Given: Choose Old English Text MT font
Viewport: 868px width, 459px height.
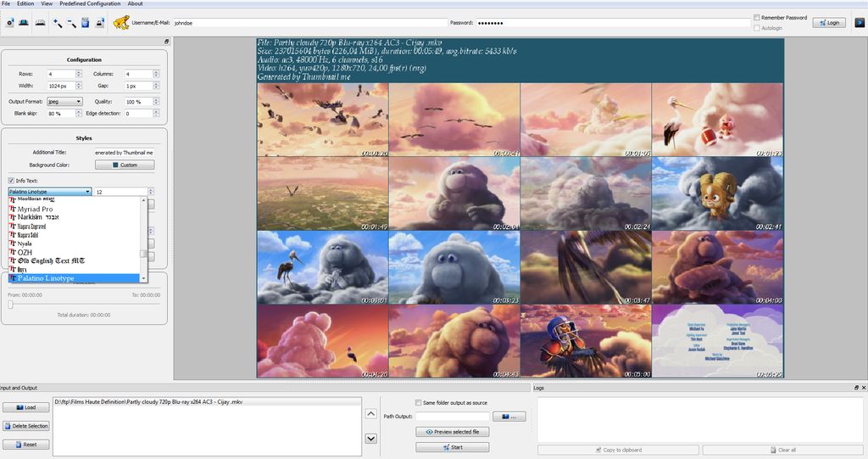Looking at the screenshot, I should (x=75, y=260).
